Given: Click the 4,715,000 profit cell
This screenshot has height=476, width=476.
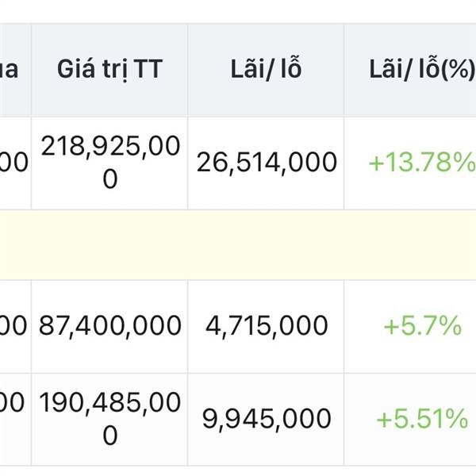Looking at the screenshot, I should [x=266, y=326].
